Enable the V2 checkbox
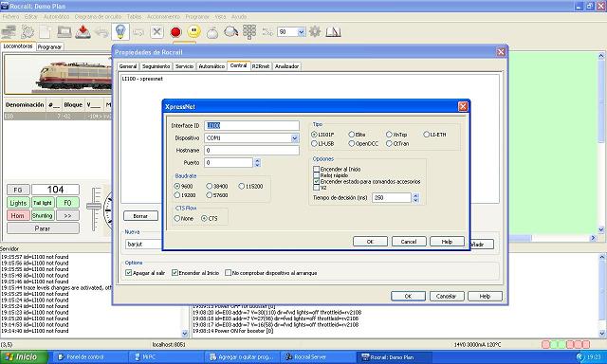The height and width of the screenshot is (364, 607). point(316,188)
